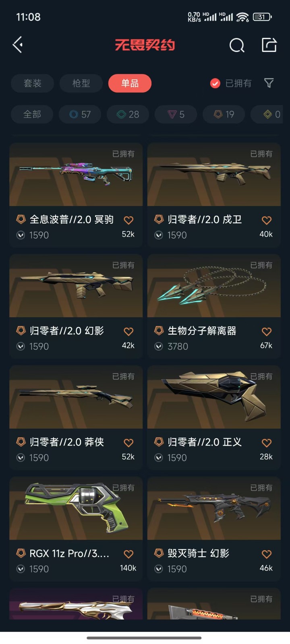Viewport: 290px width, 644px height.
Task: Open the filter funnel icon
Action: [x=269, y=83]
